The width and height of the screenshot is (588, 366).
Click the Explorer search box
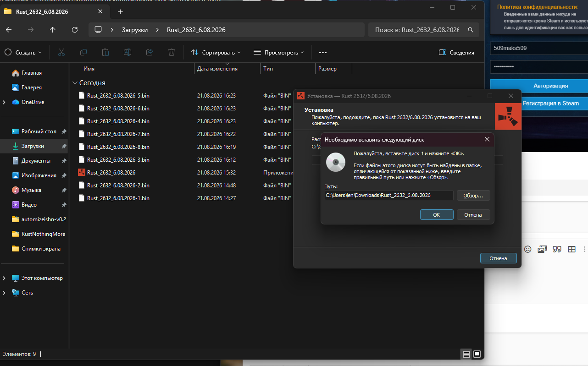click(x=424, y=30)
